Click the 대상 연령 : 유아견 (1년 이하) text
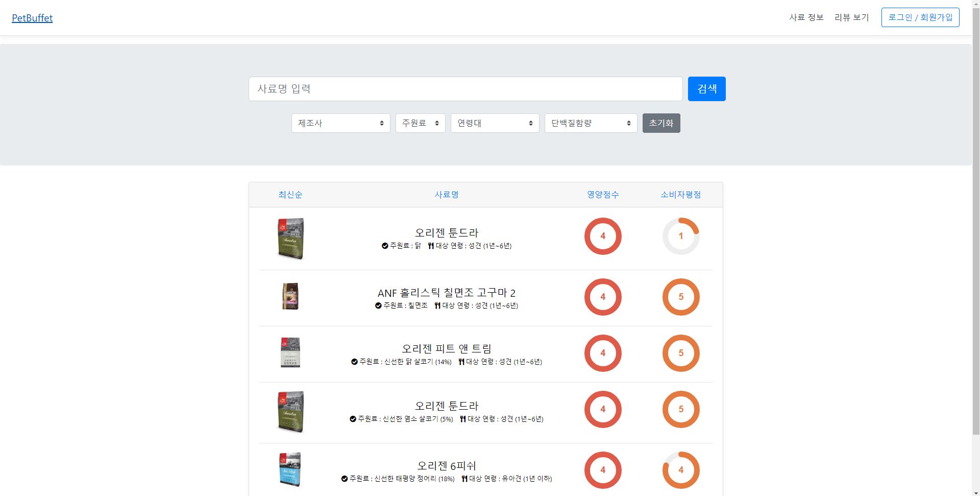Screen dimensions: 980x496 (x=511, y=479)
